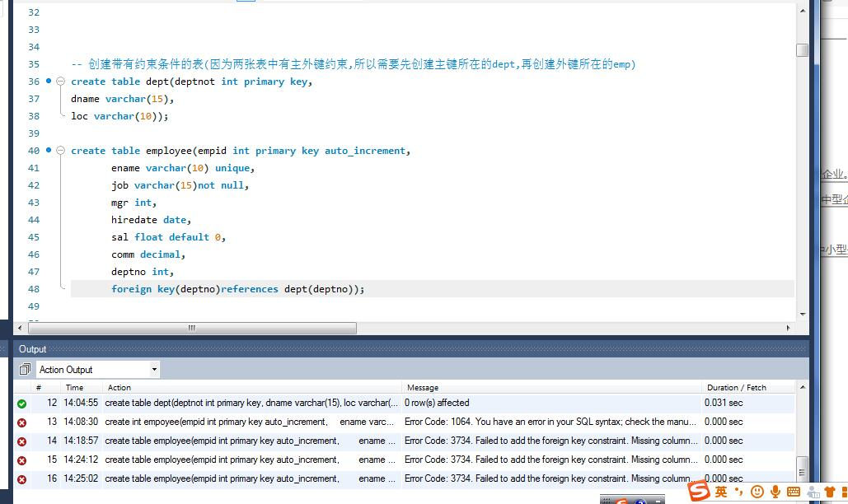848x504 pixels.
Task: Click the 0.031 sec duration cell
Action: pos(724,403)
